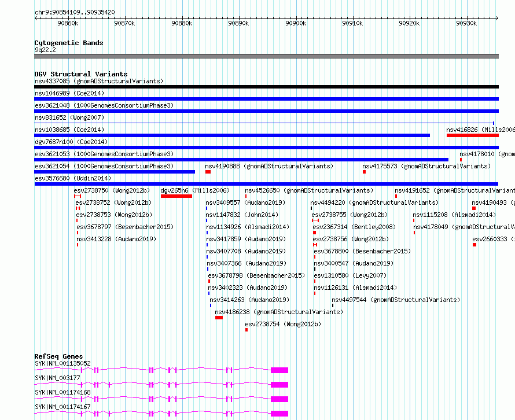Click nsv4178049 variant label

tap(464, 227)
